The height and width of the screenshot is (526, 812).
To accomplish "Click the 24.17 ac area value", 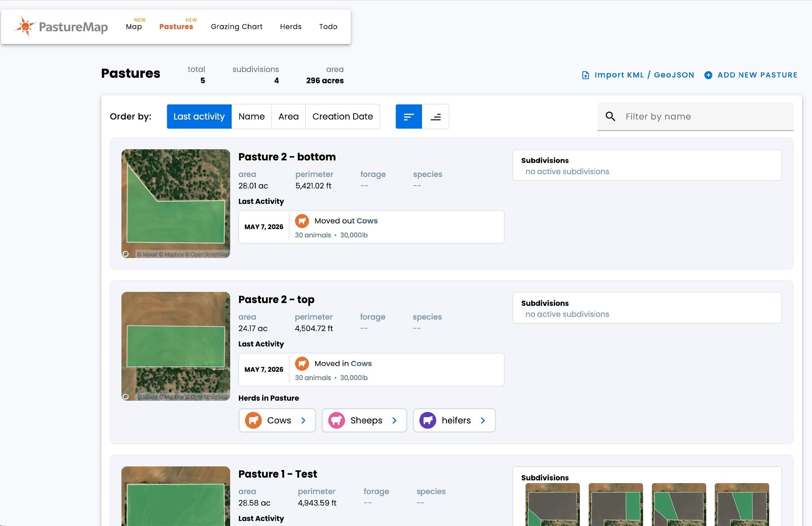I will (x=253, y=328).
